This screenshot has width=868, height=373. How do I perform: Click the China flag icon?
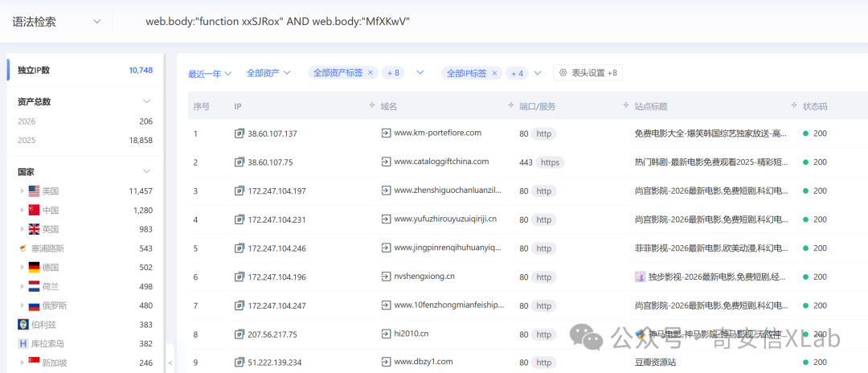(34, 211)
